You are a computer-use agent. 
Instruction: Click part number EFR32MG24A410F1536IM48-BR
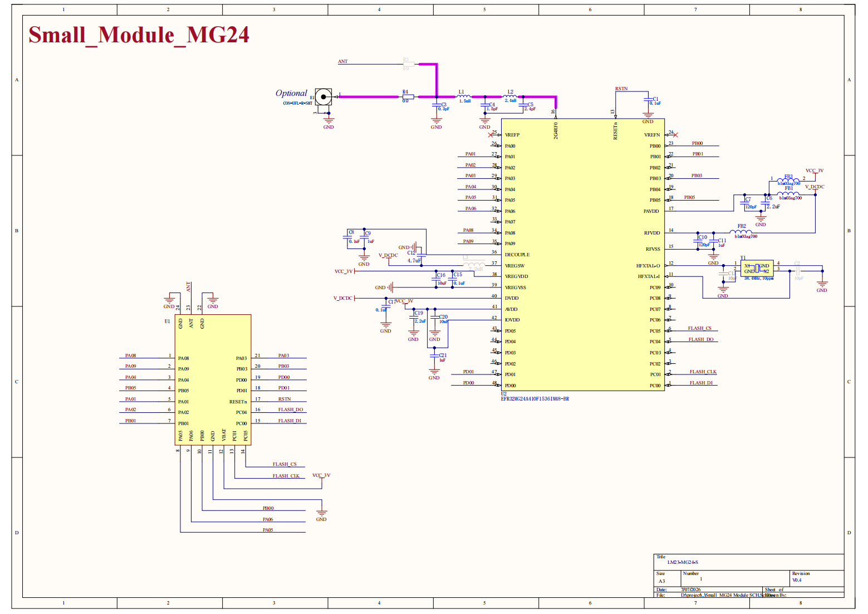point(534,399)
